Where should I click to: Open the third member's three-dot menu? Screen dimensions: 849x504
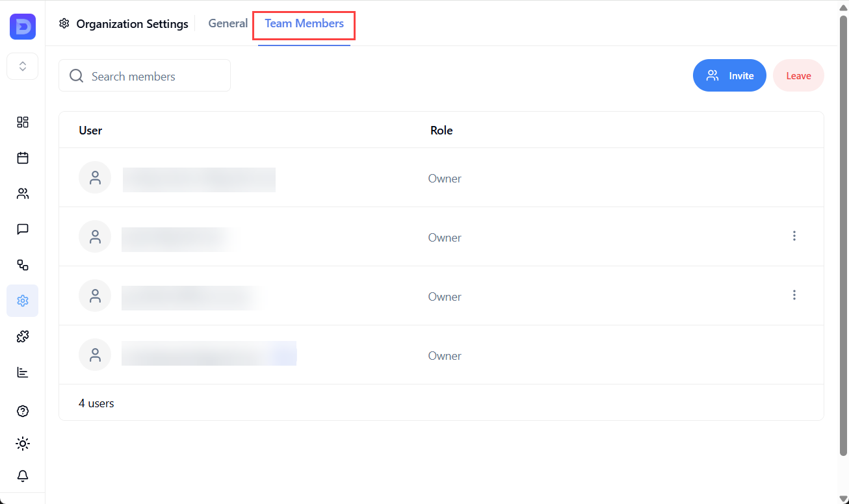coord(794,295)
